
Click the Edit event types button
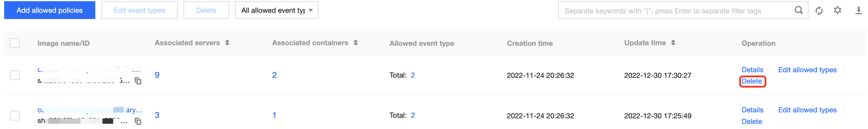pos(139,10)
